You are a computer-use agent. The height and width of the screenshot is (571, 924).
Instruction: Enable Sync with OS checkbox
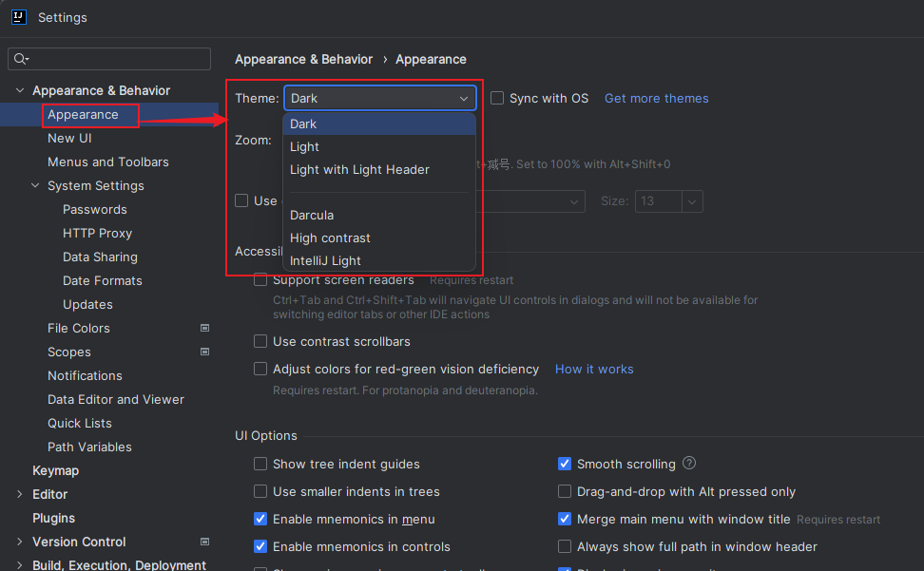[497, 98]
